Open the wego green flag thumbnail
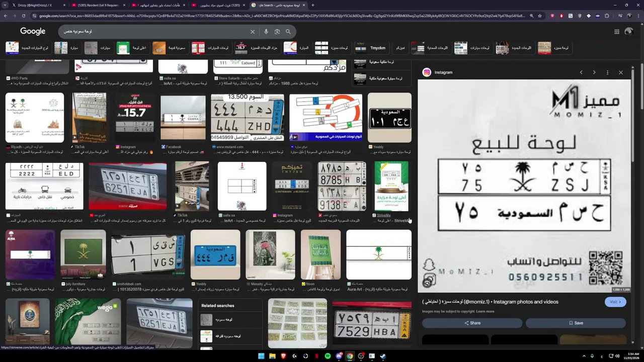 (88, 322)
